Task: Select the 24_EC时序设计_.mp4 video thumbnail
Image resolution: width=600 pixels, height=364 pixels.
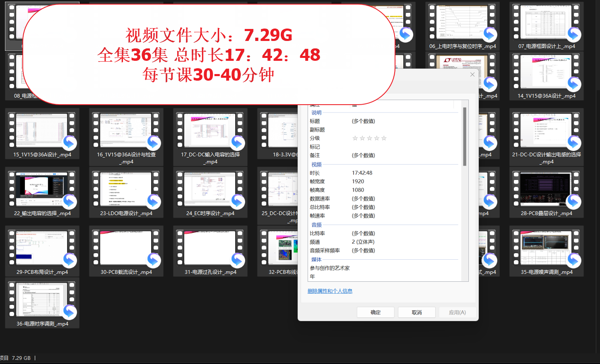Action: point(210,189)
